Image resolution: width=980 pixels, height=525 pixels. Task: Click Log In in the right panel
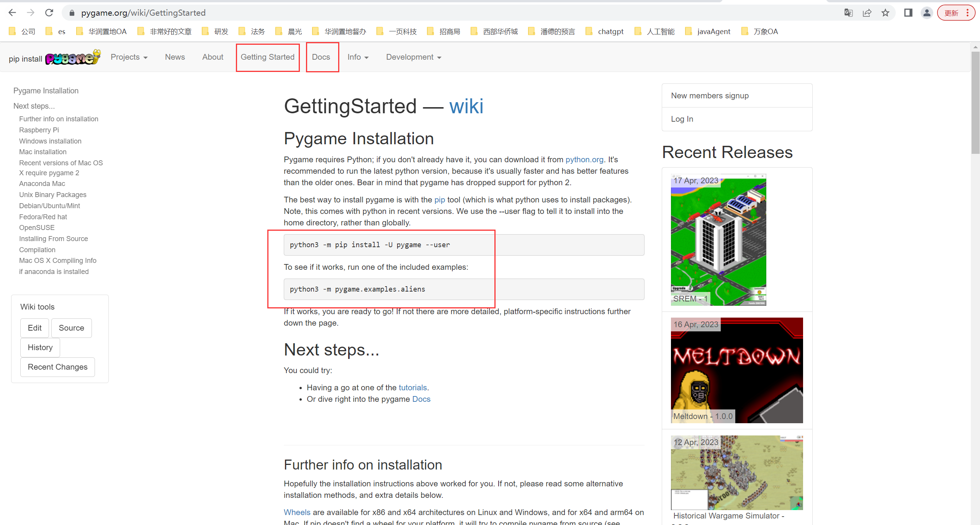[x=737, y=119]
